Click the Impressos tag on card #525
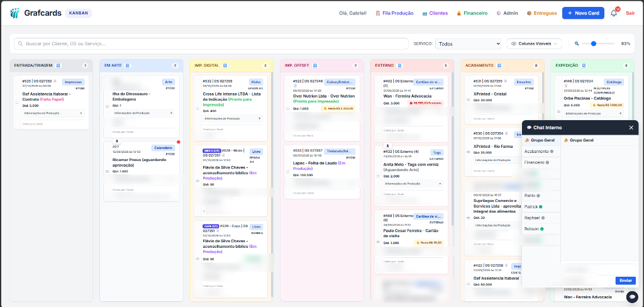The height and width of the screenshot is (307, 644). click(74, 82)
